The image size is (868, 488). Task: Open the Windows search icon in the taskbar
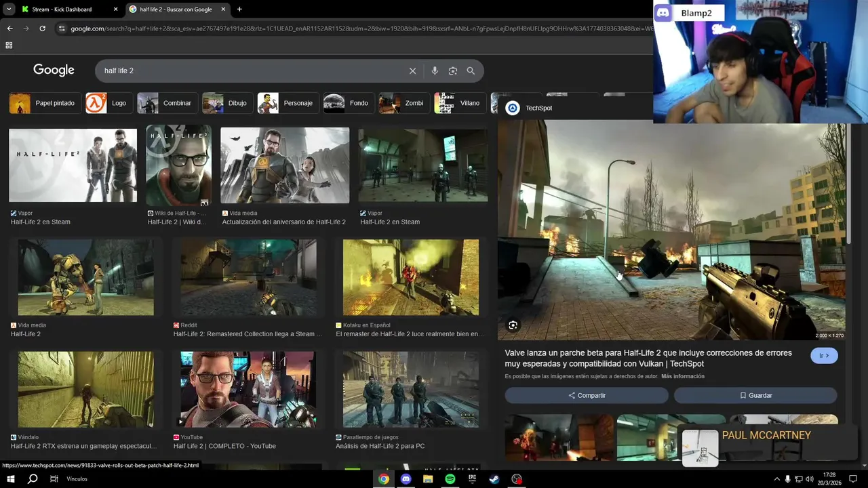click(33, 479)
